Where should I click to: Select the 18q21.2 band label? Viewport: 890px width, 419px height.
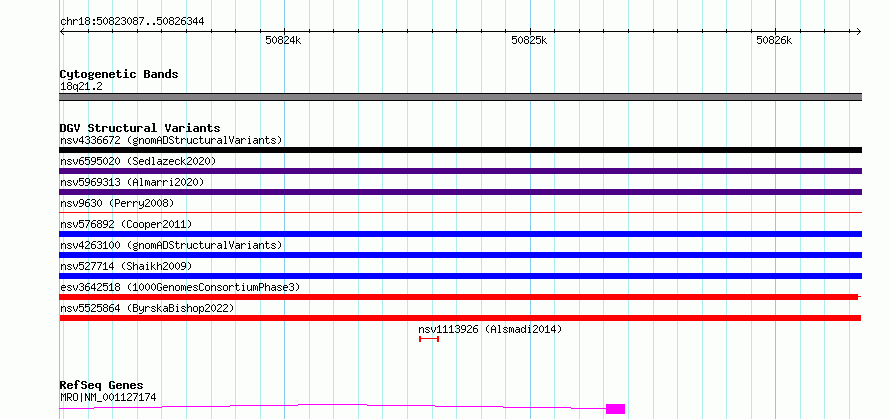click(x=81, y=87)
